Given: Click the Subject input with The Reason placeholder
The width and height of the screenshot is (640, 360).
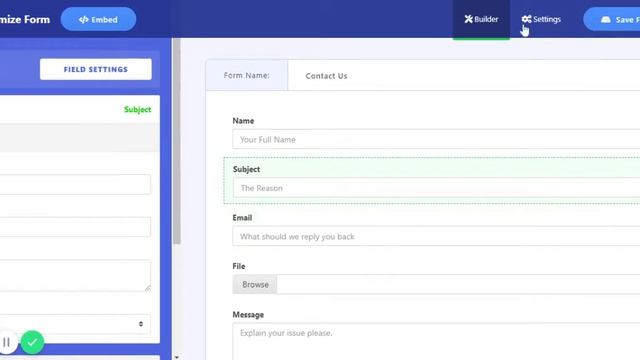Looking at the screenshot, I should (x=436, y=188).
